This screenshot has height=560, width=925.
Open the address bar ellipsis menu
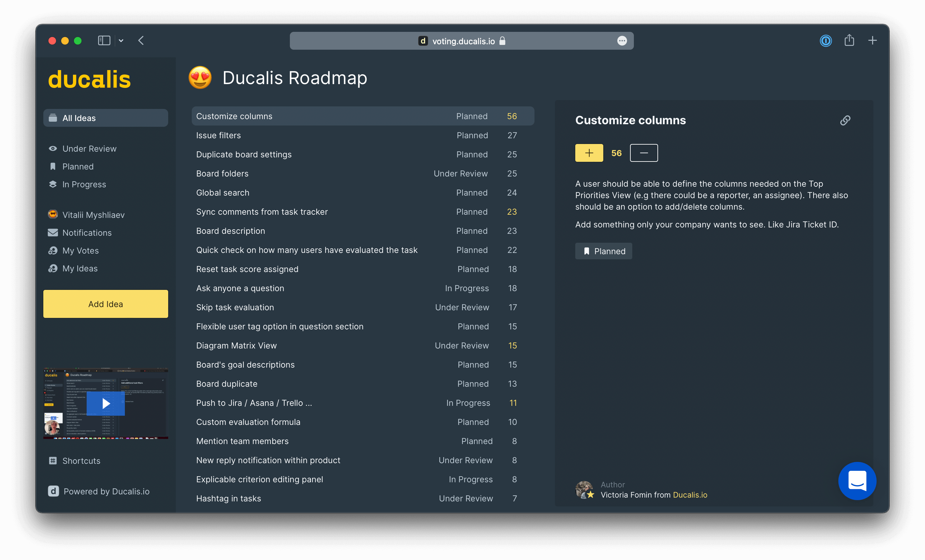622,40
